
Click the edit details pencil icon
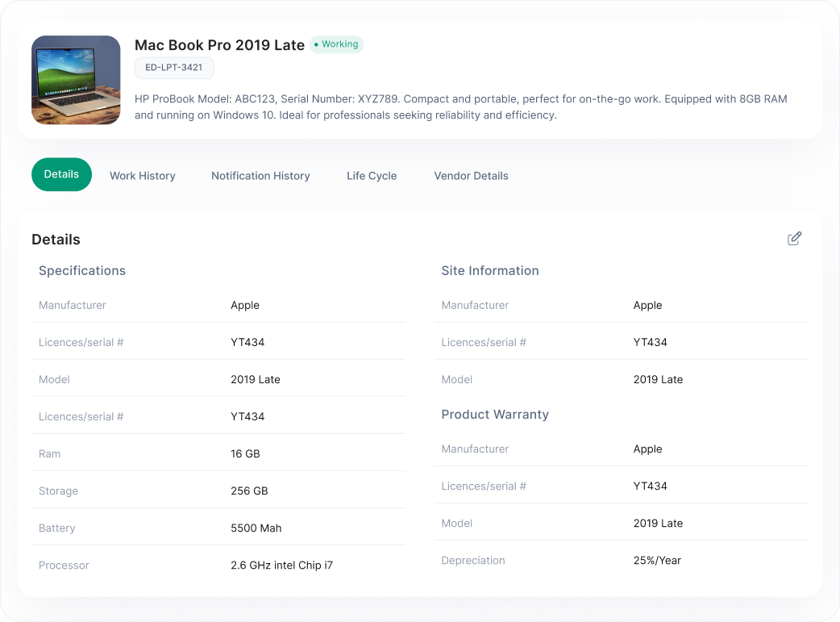794,238
